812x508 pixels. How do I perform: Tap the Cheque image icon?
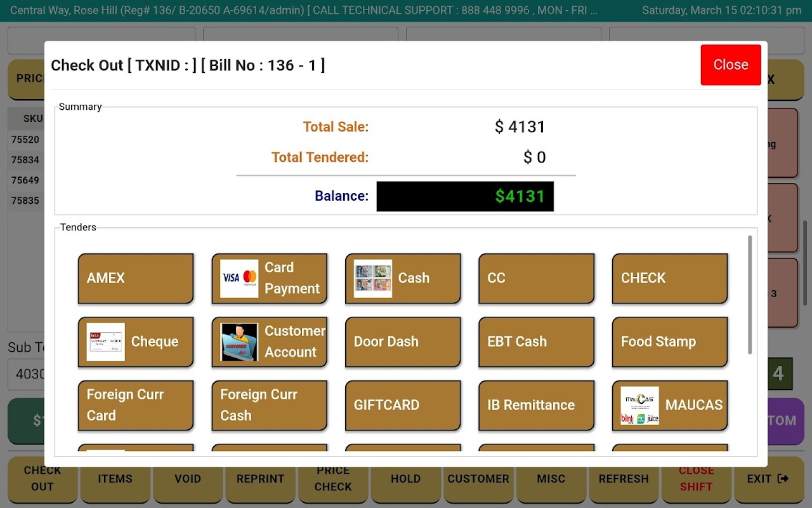point(106,342)
